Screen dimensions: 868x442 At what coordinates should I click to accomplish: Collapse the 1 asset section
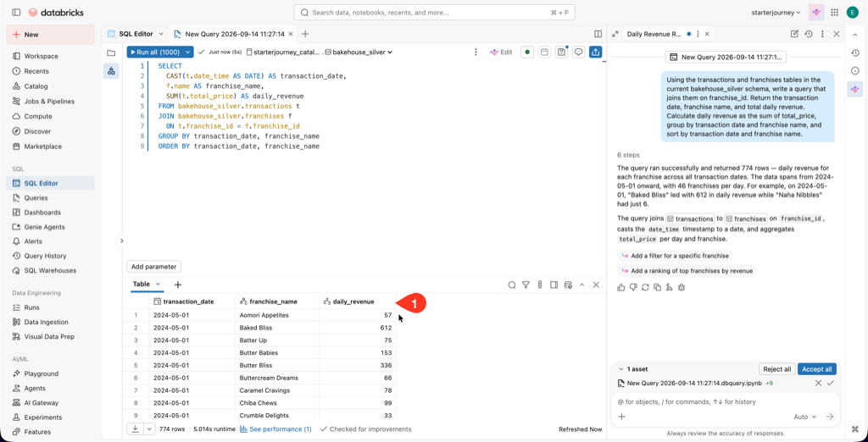(x=620, y=369)
